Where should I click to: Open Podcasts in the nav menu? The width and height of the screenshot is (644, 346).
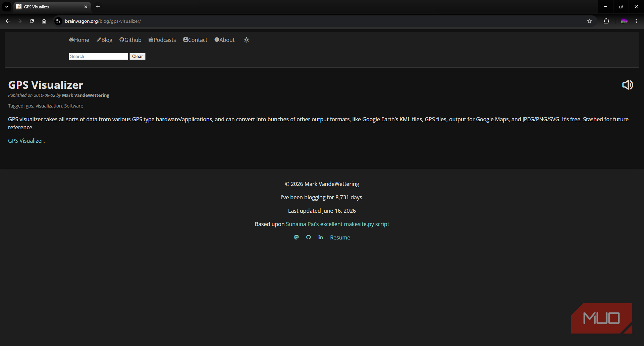tap(162, 40)
